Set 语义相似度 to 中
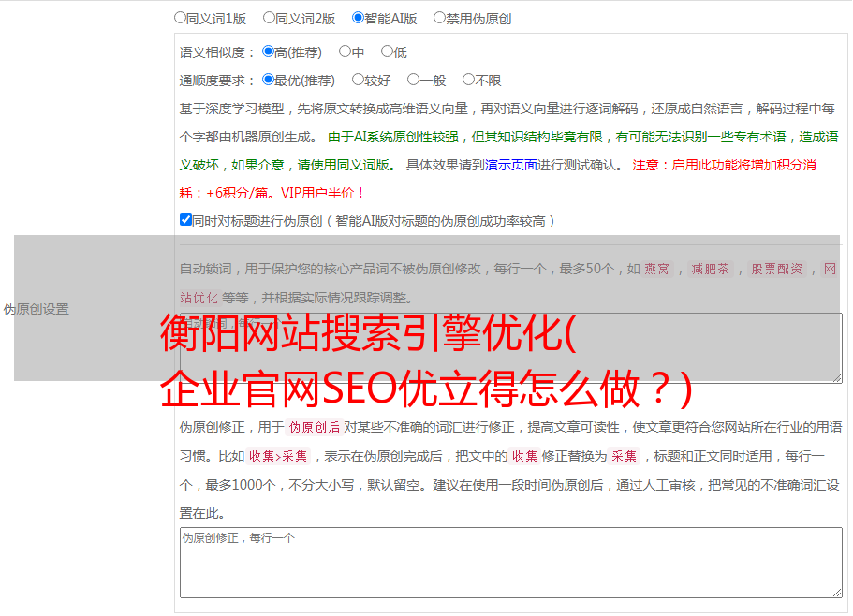 pyautogui.click(x=345, y=51)
